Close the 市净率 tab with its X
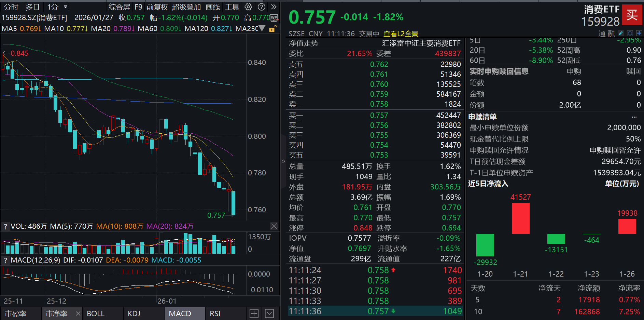This screenshot has width=644, height=320. tap(78, 313)
